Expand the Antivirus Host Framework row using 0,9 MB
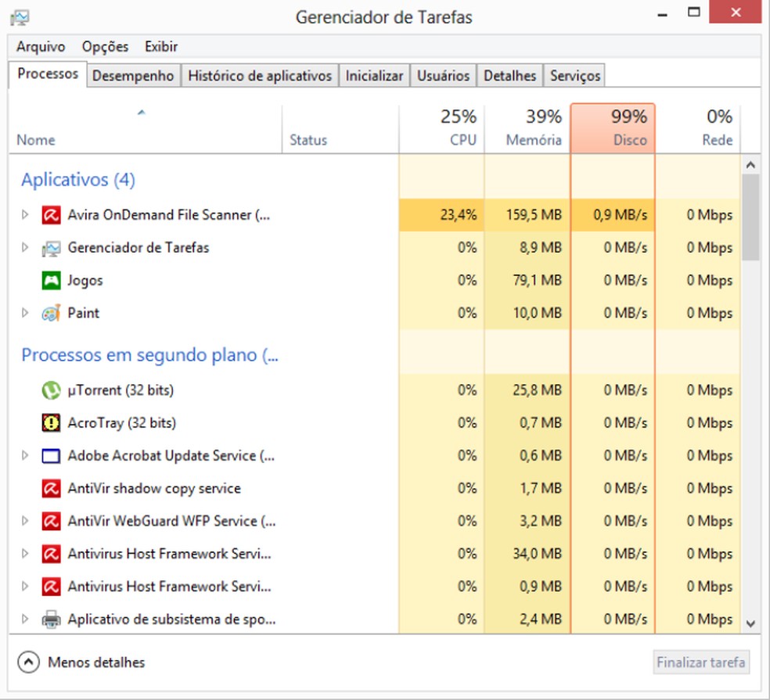Screen dimensions: 770x700 (x=24, y=586)
